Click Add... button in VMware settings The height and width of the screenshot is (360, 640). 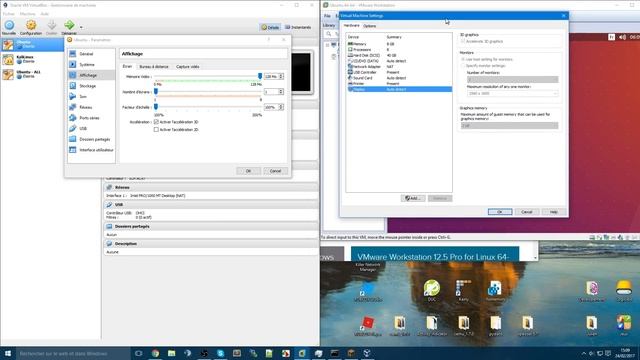(413, 198)
